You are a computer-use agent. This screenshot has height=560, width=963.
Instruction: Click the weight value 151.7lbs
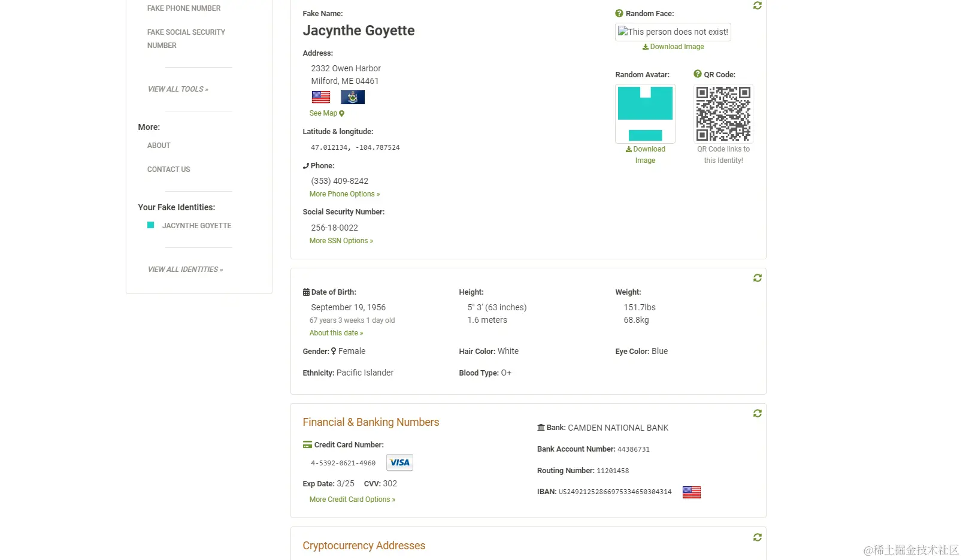(640, 307)
